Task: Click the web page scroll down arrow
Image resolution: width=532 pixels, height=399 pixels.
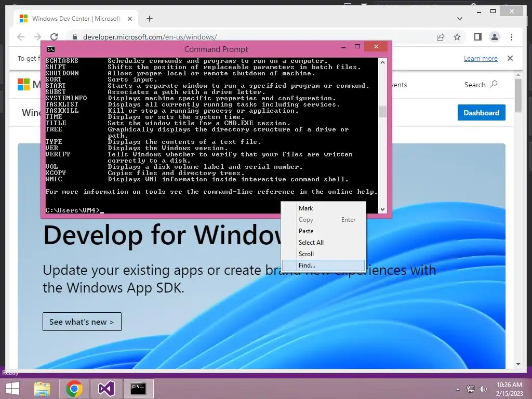Action: coord(518,364)
